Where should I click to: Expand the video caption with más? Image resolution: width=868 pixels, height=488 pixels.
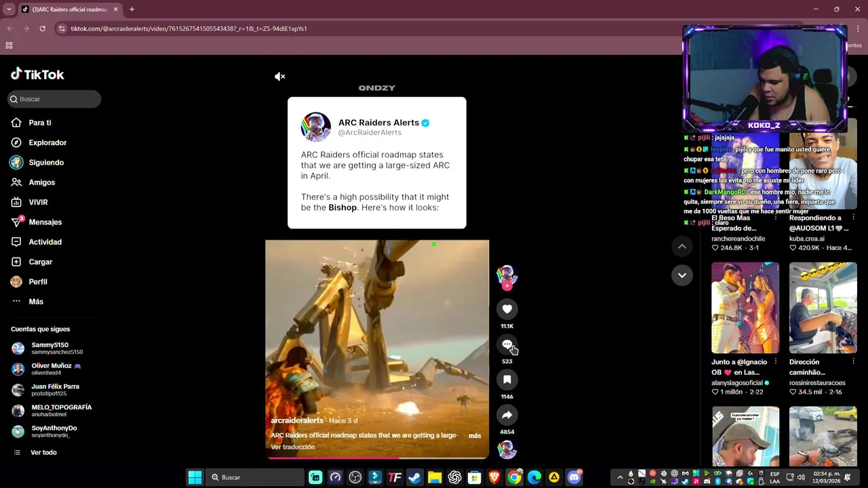[x=475, y=436]
